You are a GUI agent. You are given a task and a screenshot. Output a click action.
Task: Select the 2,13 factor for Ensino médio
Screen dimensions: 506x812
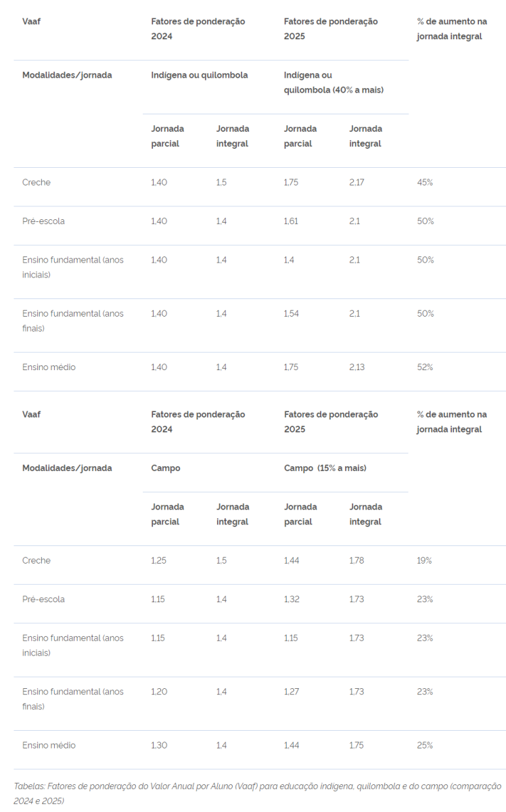click(356, 367)
